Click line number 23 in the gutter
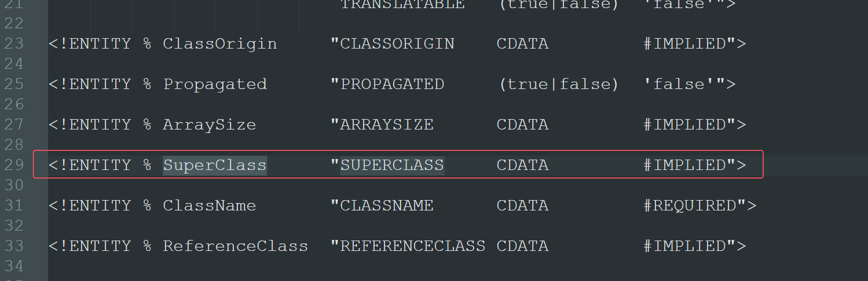 13,44
